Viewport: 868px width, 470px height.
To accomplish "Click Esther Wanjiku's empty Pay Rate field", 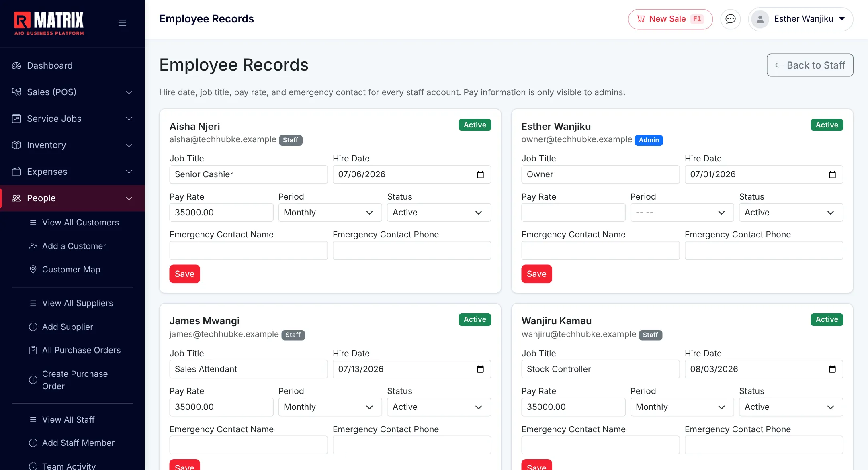I will coord(573,213).
